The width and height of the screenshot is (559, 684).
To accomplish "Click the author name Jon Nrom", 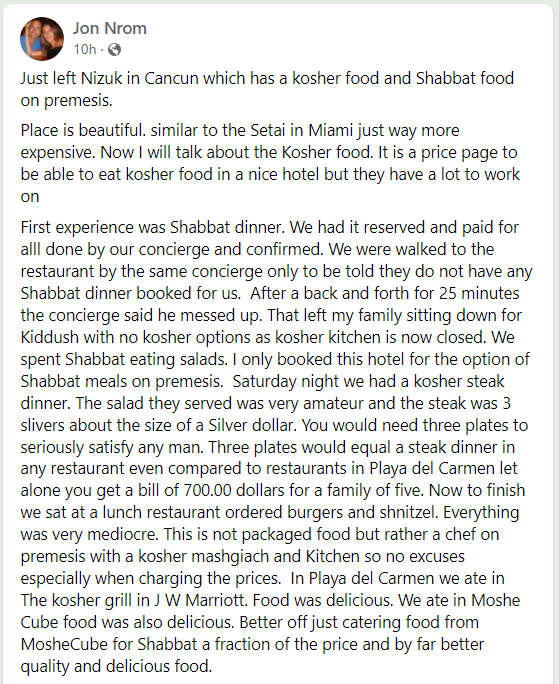I will 110,28.
